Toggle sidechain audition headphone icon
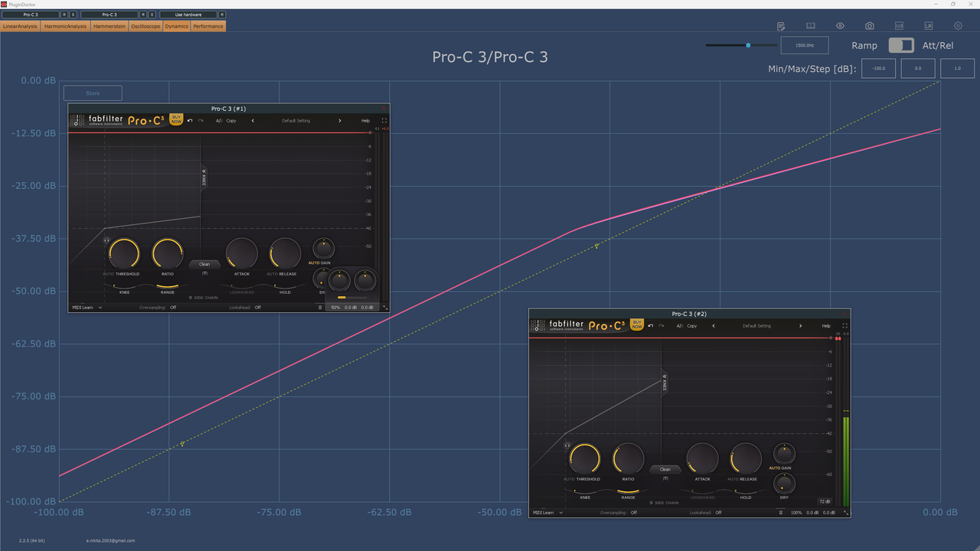 [x=780, y=512]
